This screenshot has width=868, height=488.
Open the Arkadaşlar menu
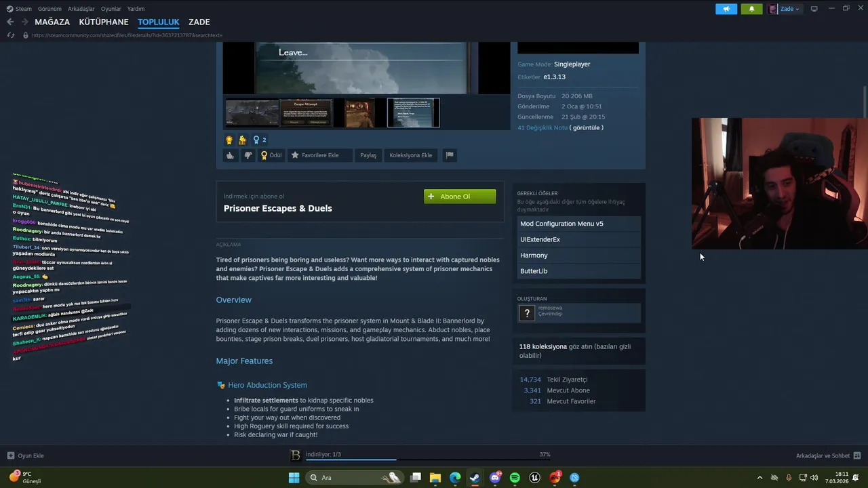tap(81, 9)
